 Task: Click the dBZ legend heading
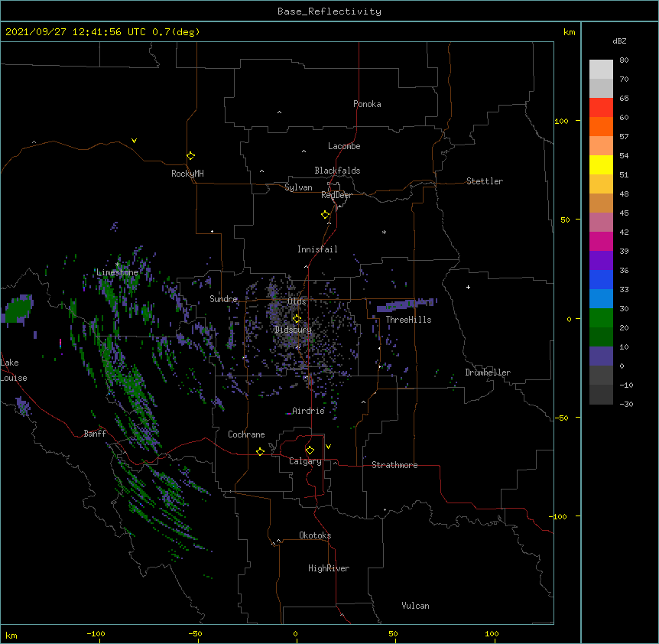pyautogui.click(x=619, y=41)
